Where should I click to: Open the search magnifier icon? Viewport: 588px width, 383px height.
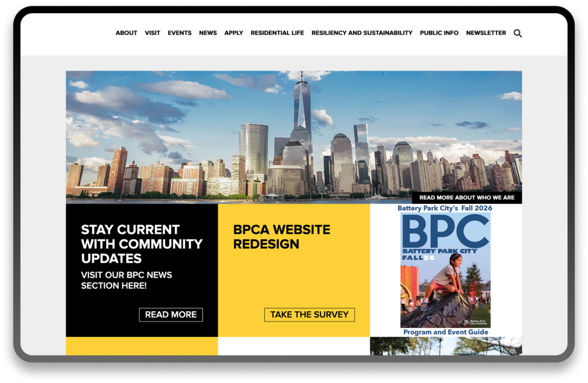click(x=517, y=33)
